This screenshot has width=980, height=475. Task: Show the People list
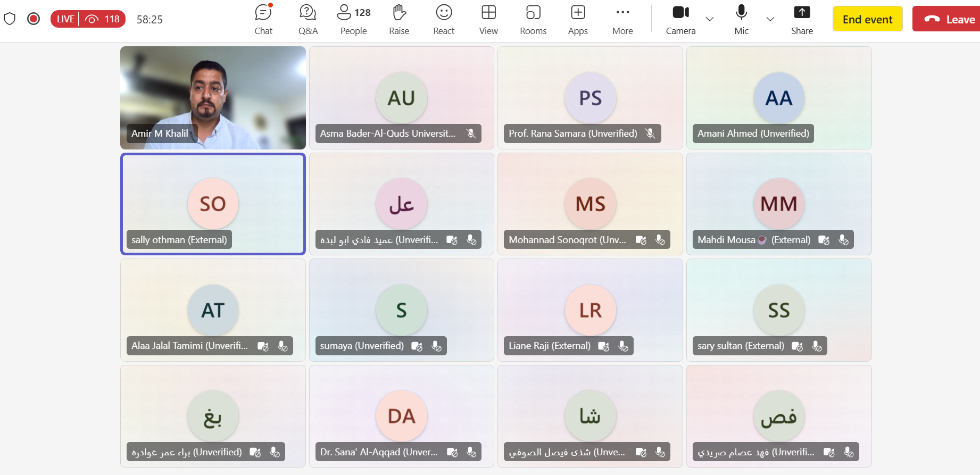click(354, 20)
